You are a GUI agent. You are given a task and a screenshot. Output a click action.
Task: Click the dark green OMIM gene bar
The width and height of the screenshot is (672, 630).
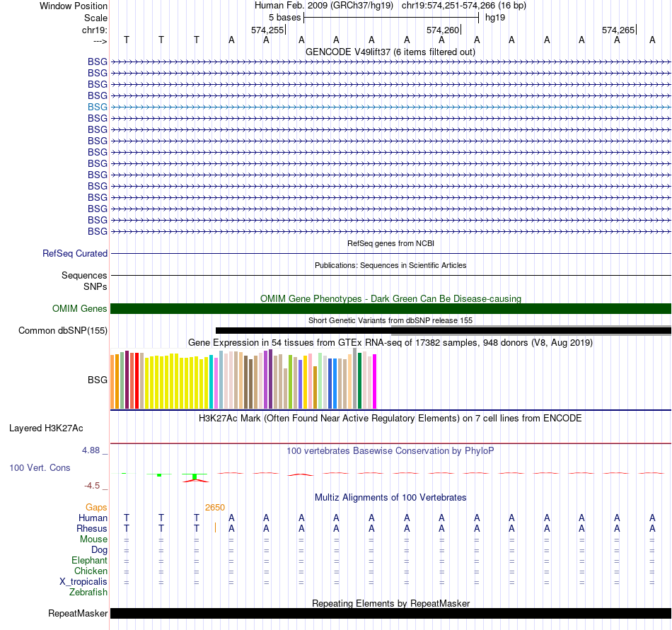point(390,309)
